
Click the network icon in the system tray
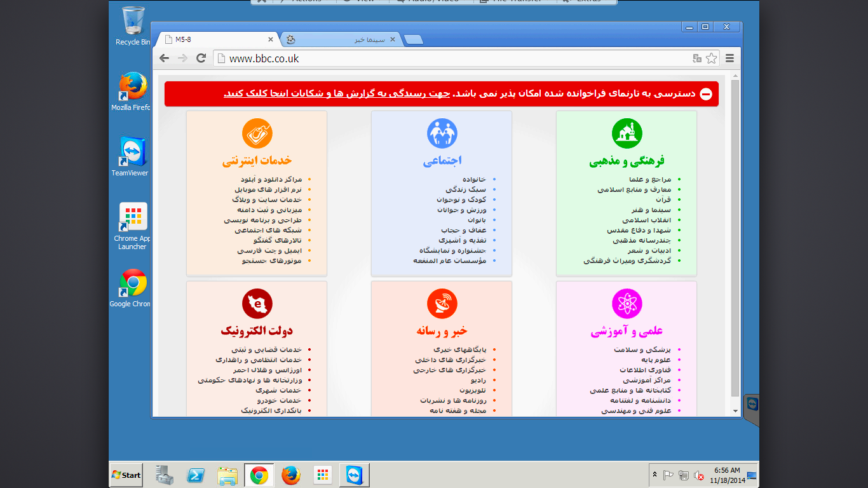tap(684, 475)
